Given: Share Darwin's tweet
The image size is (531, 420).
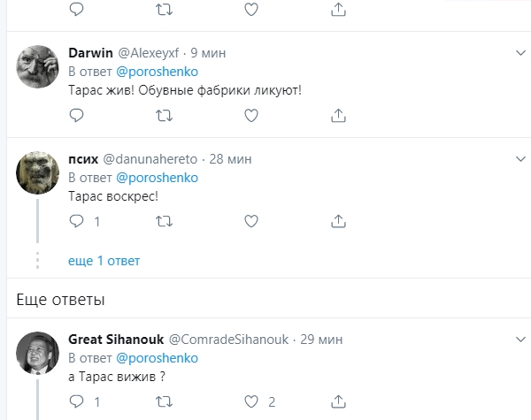Looking at the screenshot, I should tap(338, 115).
